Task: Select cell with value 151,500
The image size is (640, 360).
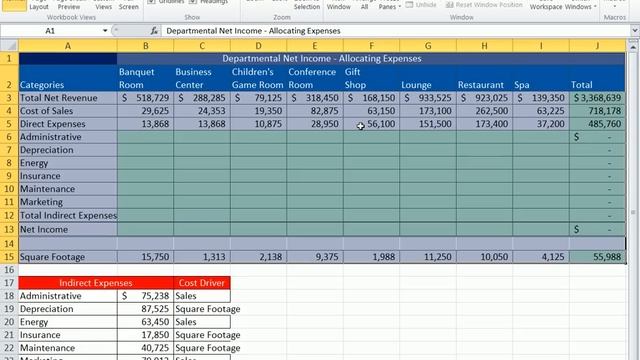Action: pyautogui.click(x=428, y=124)
